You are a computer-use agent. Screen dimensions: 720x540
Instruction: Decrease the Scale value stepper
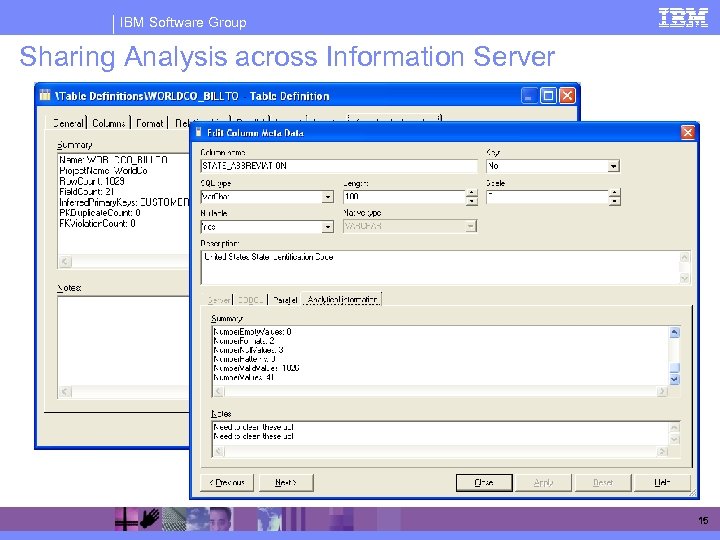(615, 201)
